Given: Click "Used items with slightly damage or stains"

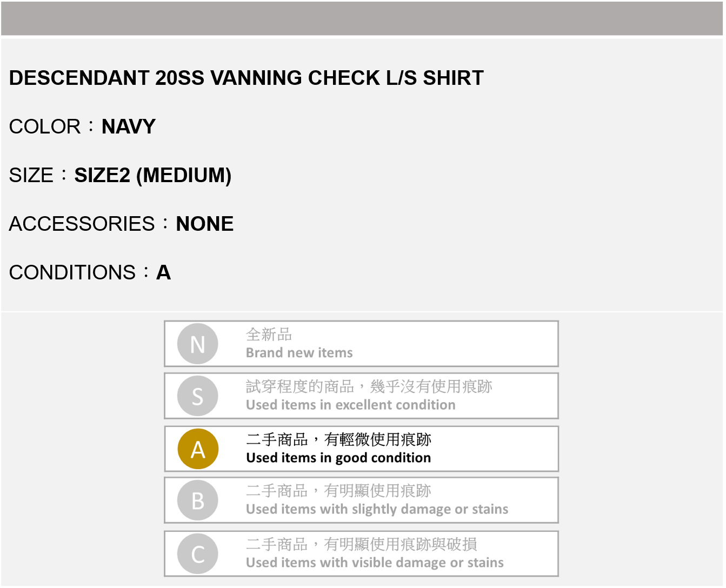Looking at the screenshot, I should pos(377,509).
